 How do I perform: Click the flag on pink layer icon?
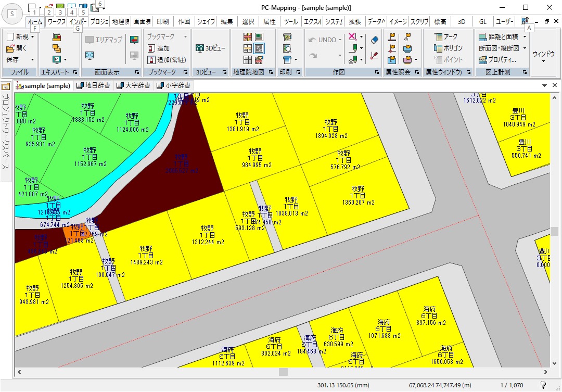coord(407,59)
